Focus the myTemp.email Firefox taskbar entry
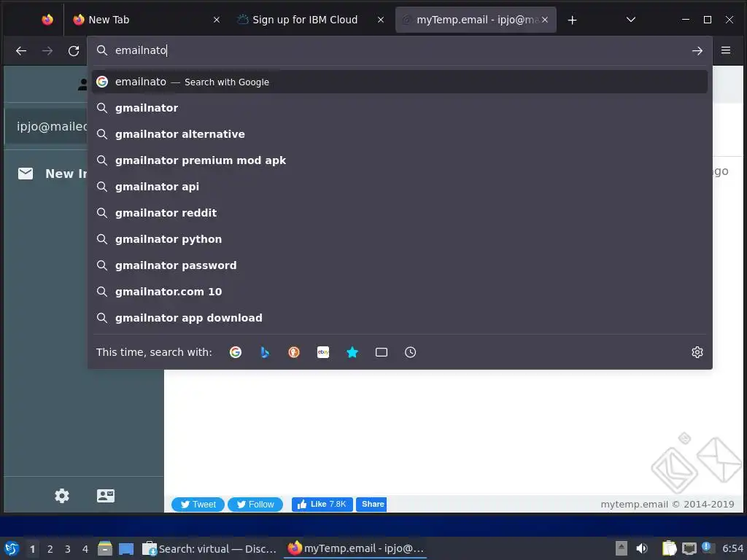This screenshot has height=560, width=747. coord(355,548)
